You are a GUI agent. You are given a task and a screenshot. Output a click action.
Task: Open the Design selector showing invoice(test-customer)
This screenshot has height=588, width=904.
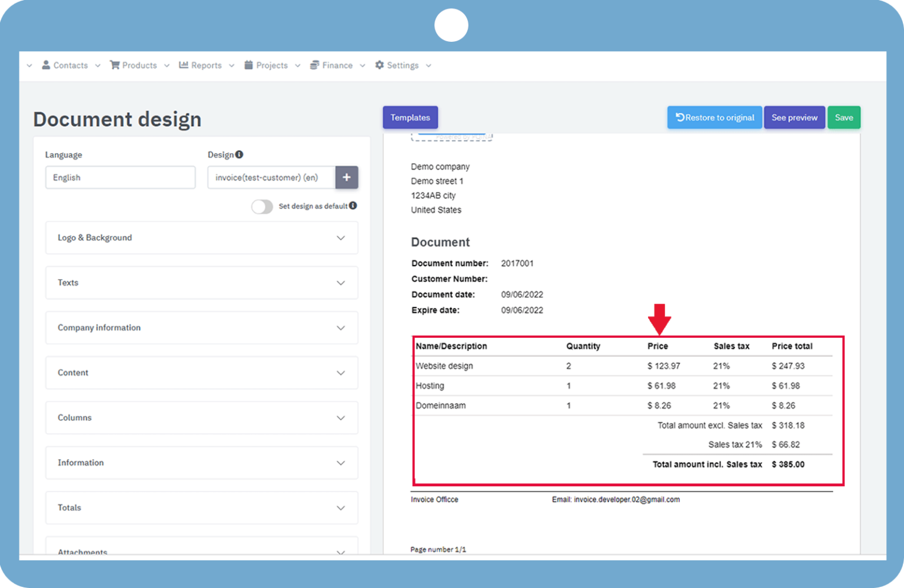pyautogui.click(x=271, y=177)
